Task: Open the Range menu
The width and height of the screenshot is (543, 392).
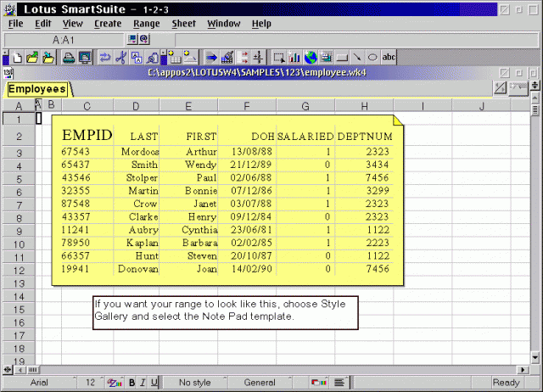Action: tap(147, 24)
